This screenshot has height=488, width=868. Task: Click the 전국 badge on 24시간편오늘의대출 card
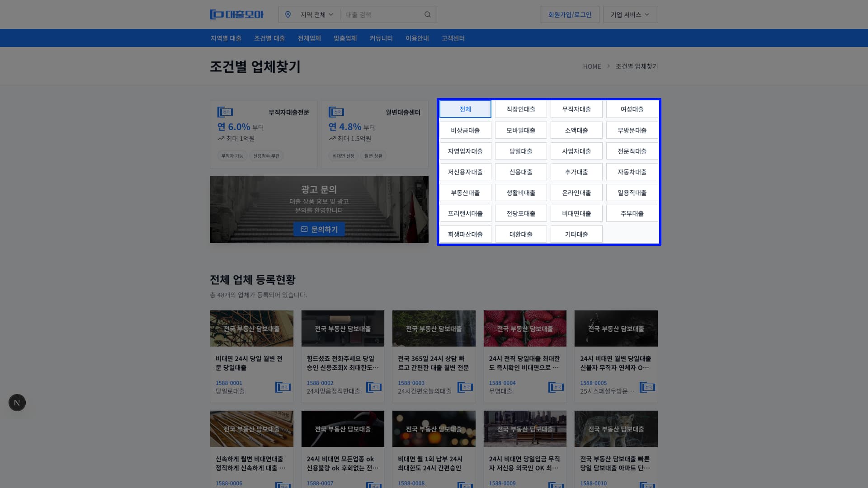(x=465, y=387)
